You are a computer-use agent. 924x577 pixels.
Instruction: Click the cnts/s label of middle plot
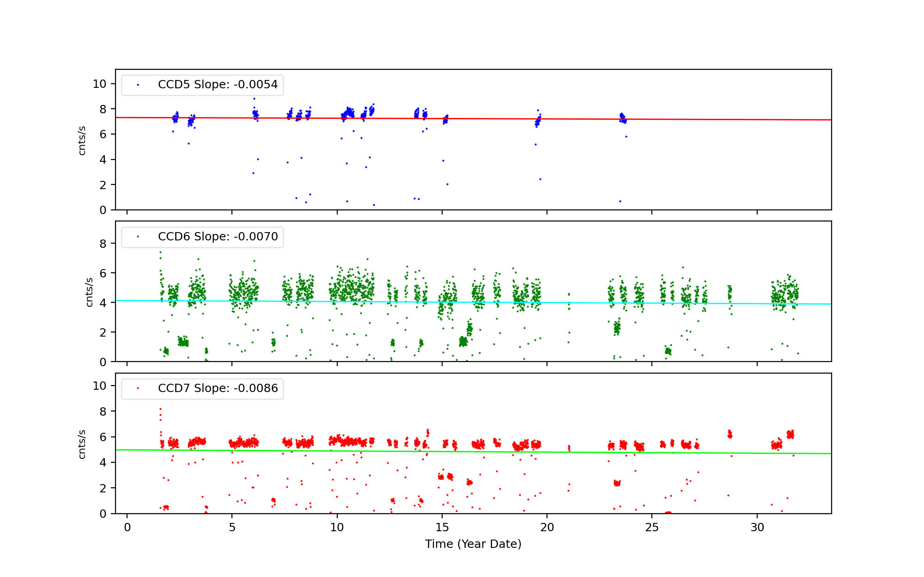click(x=89, y=292)
